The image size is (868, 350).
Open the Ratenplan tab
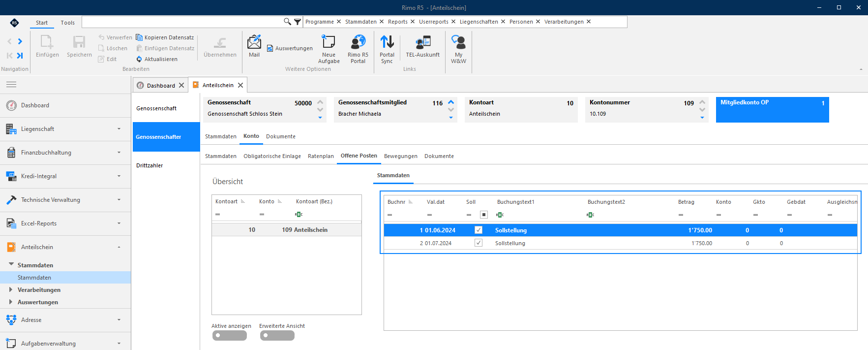(321, 156)
